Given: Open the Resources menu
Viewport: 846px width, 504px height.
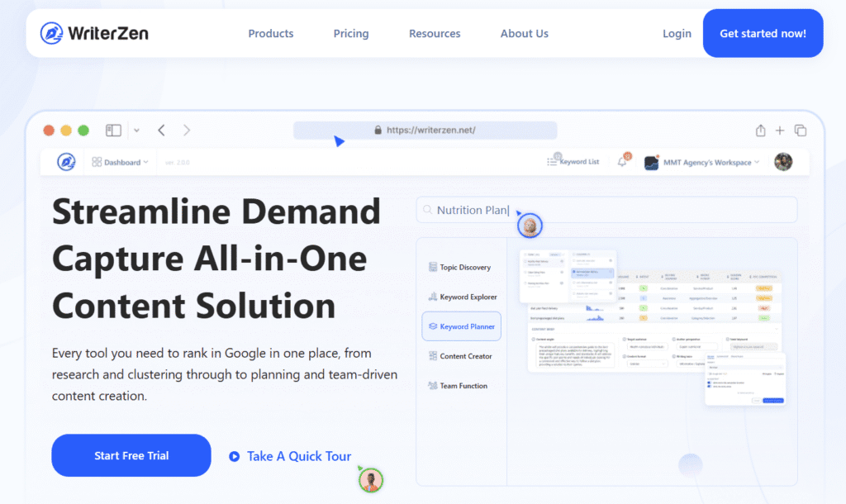Looking at the screenshot, I should click(435, 33).
